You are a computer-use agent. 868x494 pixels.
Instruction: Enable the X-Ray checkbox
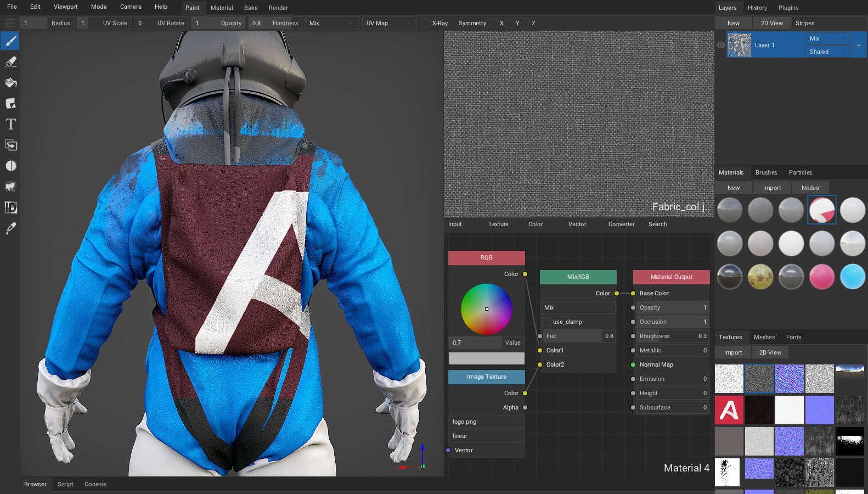426,23
